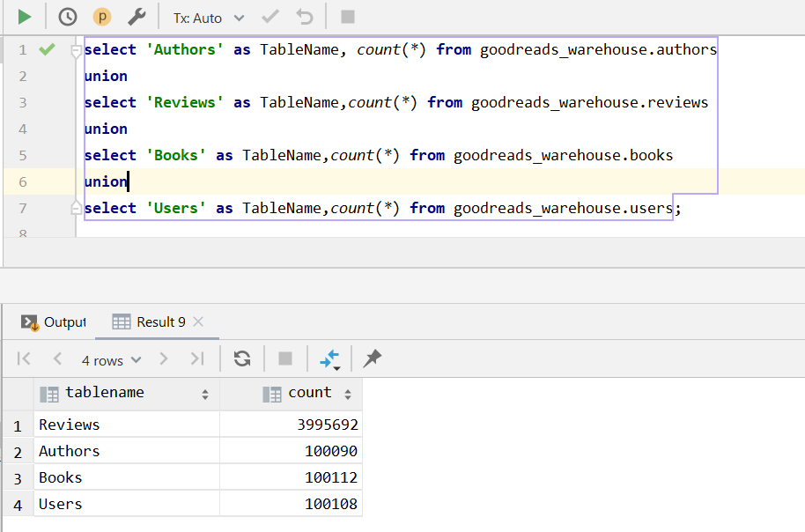805x532 pixels.
Task: Click the Commit checkmark icon
Action: click(x=270, y=18)
